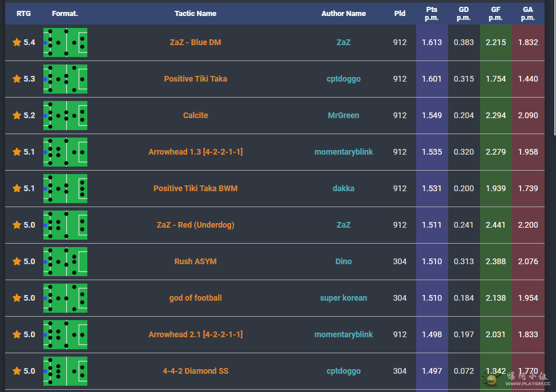556x392 pixels.
Task: Click the god of football formation image
Action: [65, 298]
